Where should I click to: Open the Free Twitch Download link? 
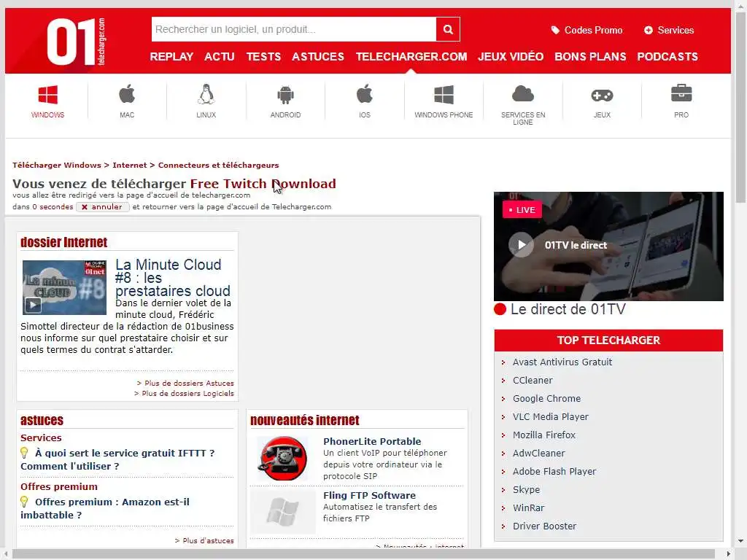[263, 184]
